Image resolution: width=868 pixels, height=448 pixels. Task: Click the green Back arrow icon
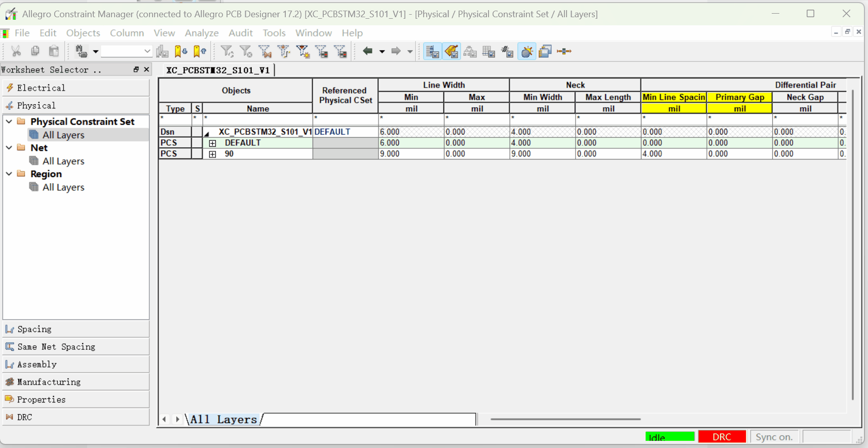pyautogui.click(x=368, y=51)
